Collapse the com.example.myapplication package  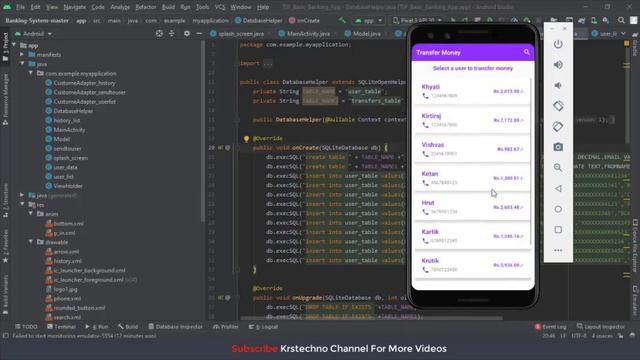(x=31, y=73)
